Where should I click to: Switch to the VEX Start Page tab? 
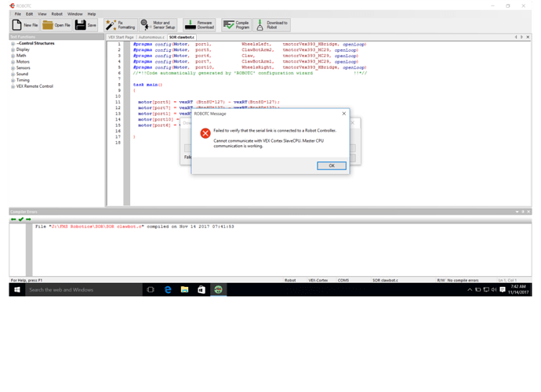121,37
